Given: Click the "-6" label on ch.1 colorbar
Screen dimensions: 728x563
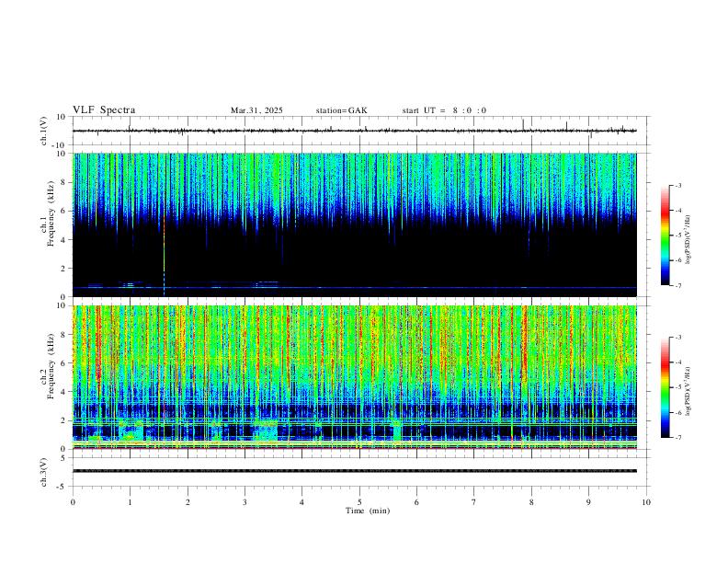Looking at the screenshot, I should click(678, 260).
